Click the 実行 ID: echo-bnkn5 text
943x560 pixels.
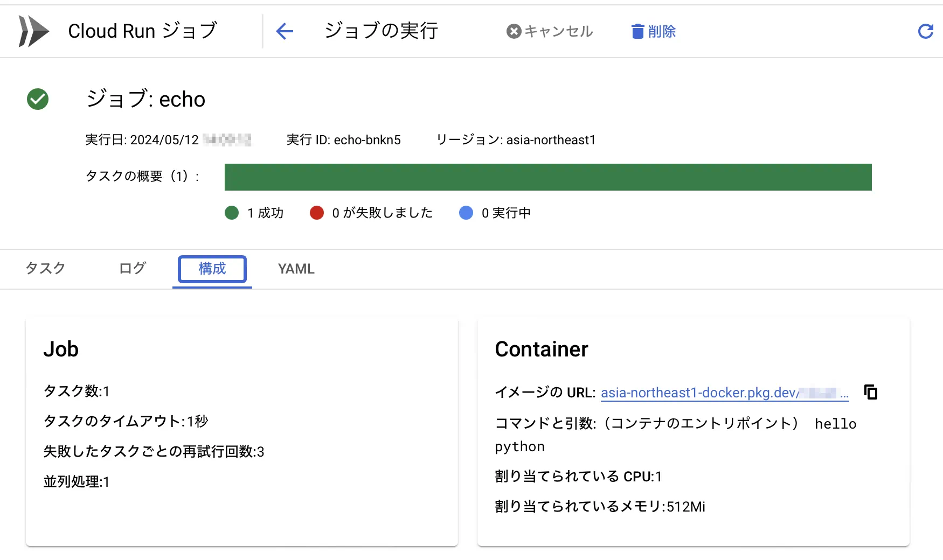pyautogui.click(x=344, y=140)
